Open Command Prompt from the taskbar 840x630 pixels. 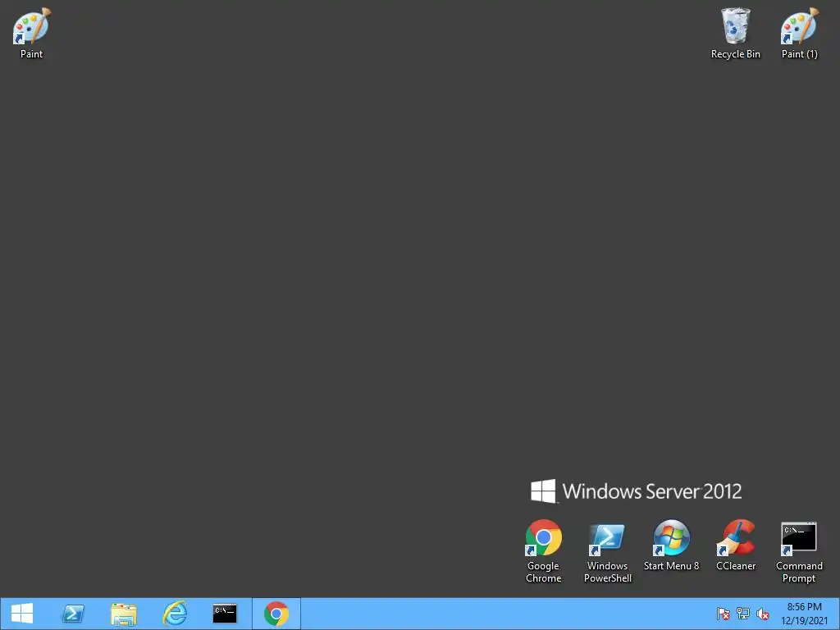tap(225, 614)
